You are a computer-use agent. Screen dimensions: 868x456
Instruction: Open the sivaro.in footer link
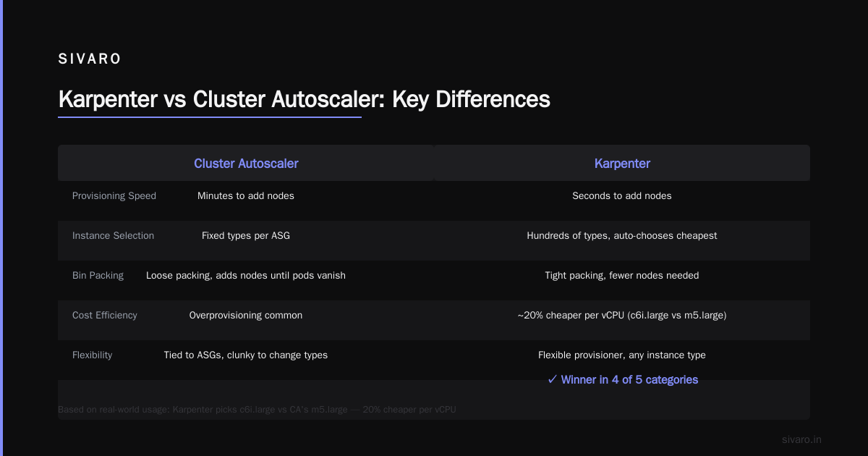coord(802,439)
